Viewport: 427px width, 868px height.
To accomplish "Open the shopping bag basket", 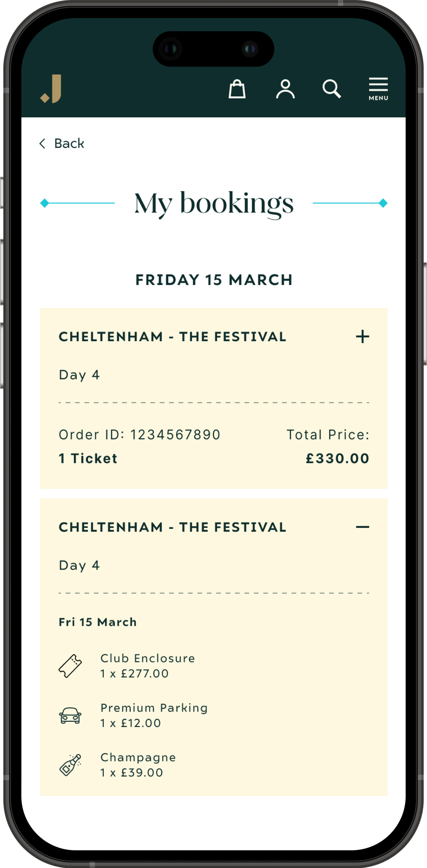I will click(237, 89).
